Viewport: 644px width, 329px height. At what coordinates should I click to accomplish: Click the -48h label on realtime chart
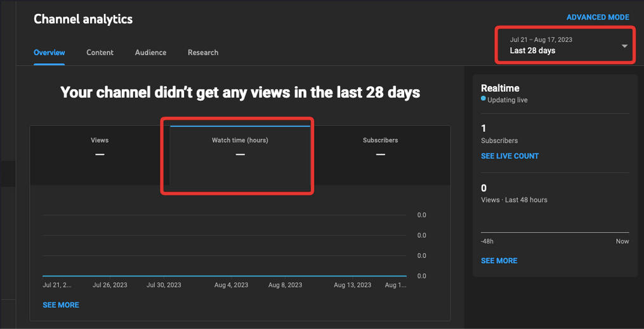[487, 242]
